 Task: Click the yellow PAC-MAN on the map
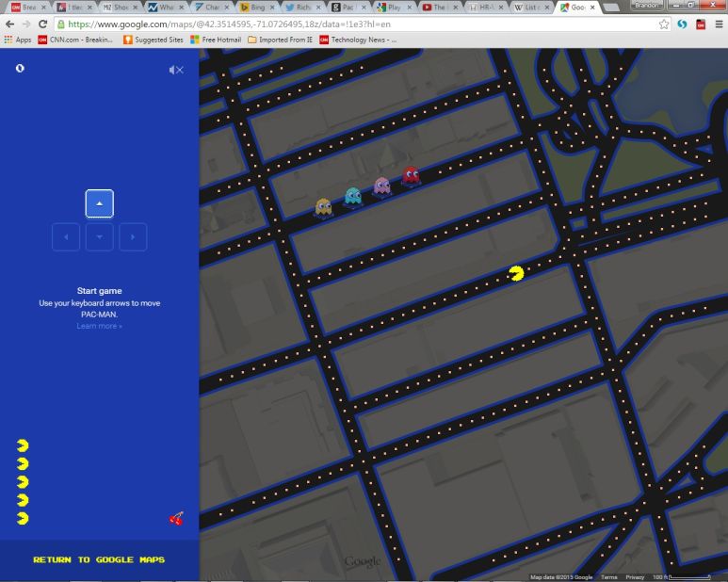point(516,273)
